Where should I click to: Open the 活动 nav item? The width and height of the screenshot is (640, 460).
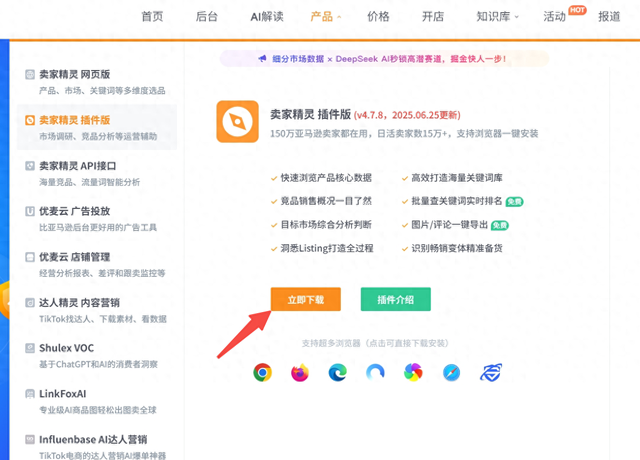(554, 16)
